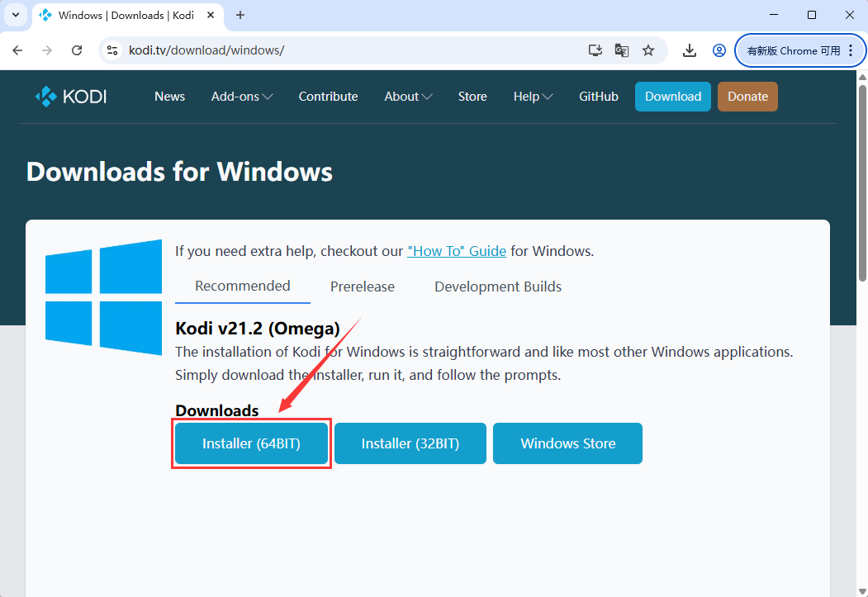Click the Windows Store button
The height and width of the screenshot is (597, 868).
[x=567, y=443]
